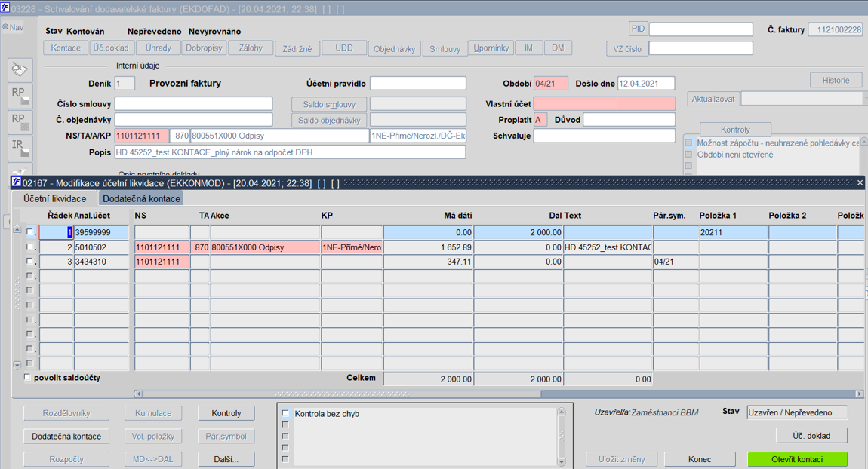Switch to Dodatečná kontace tab

[x=141, y=198]
